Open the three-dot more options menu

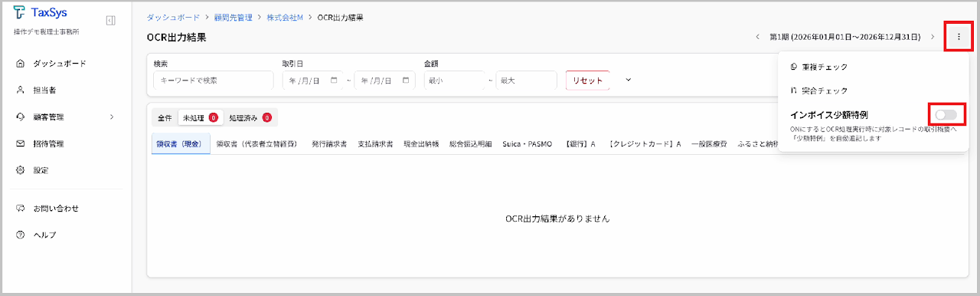959,37
